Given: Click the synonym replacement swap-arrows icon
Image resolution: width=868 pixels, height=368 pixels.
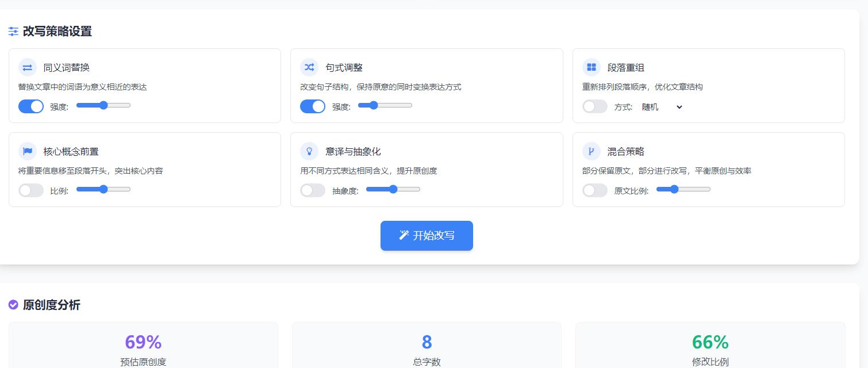Looking at the screenshot, I should pos(28,68).
